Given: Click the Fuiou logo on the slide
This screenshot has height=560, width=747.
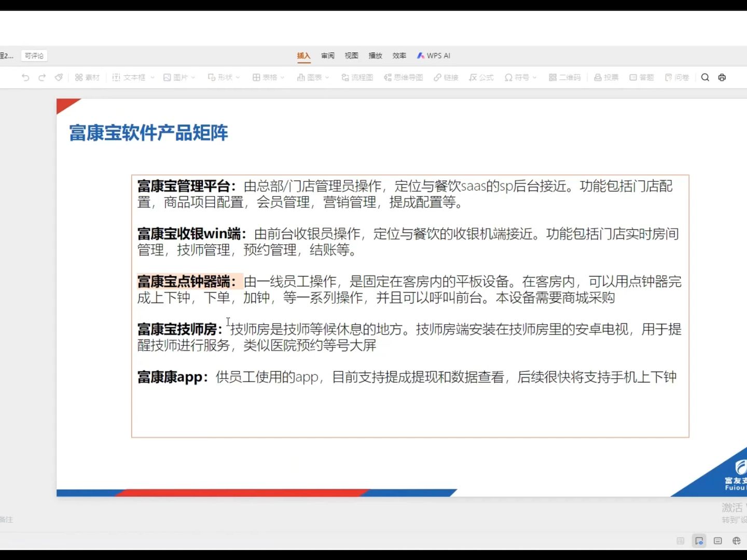Looking at the screenshot, I should click(x=736, y=474).
